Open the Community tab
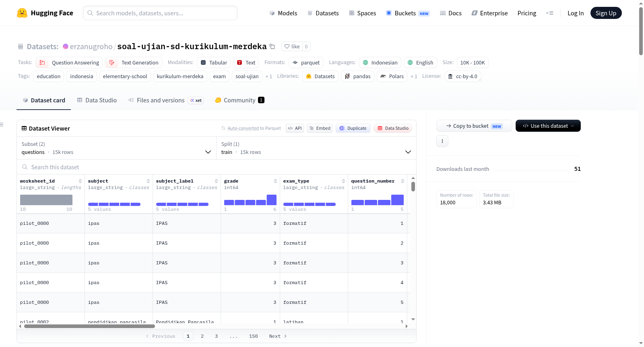Viewport: 644px width, 347px height. point(239,100)
